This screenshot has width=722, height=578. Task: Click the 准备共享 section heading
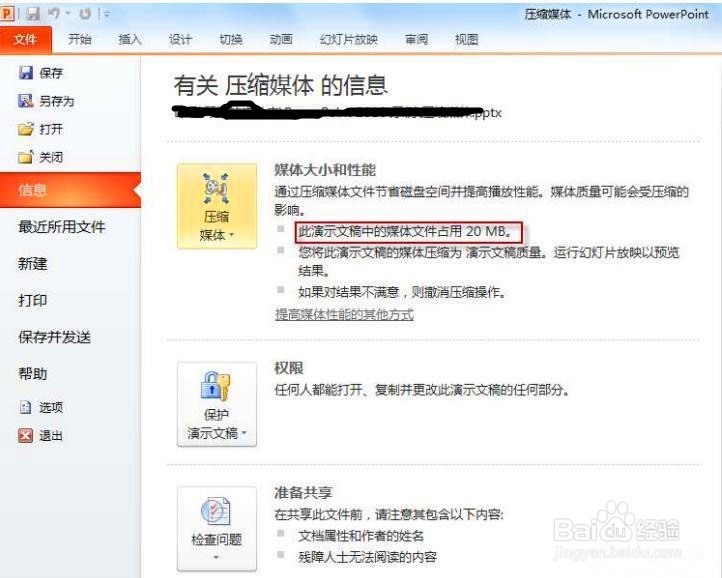(x=303, y=493)
